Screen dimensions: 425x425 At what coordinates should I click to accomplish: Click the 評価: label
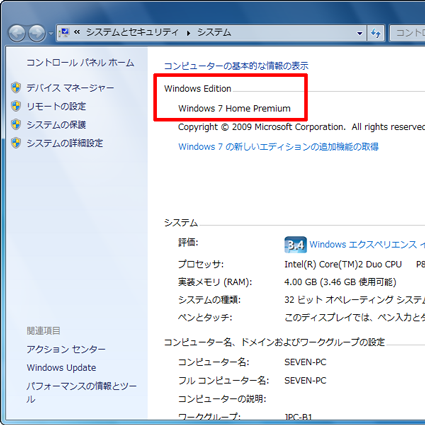(x=188, y=242)
